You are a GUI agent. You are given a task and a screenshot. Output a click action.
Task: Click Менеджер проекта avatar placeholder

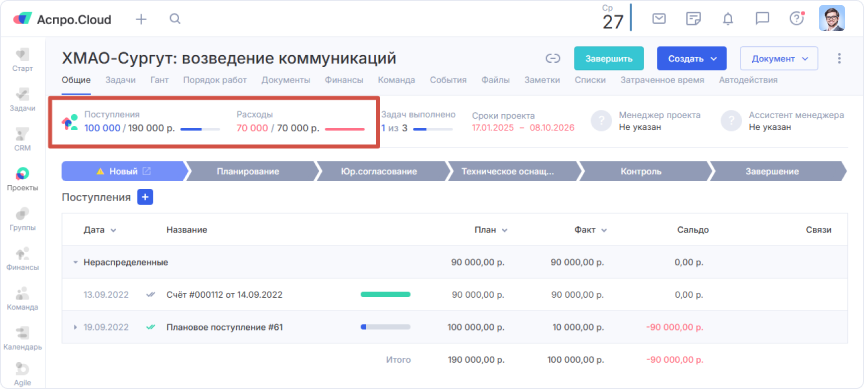coord(601,121)
